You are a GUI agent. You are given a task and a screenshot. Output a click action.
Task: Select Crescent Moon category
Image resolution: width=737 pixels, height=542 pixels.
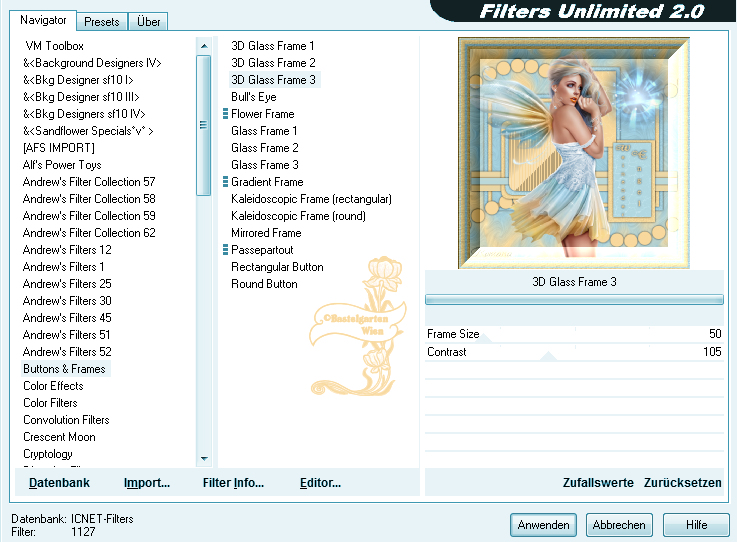tap(59, 437)
